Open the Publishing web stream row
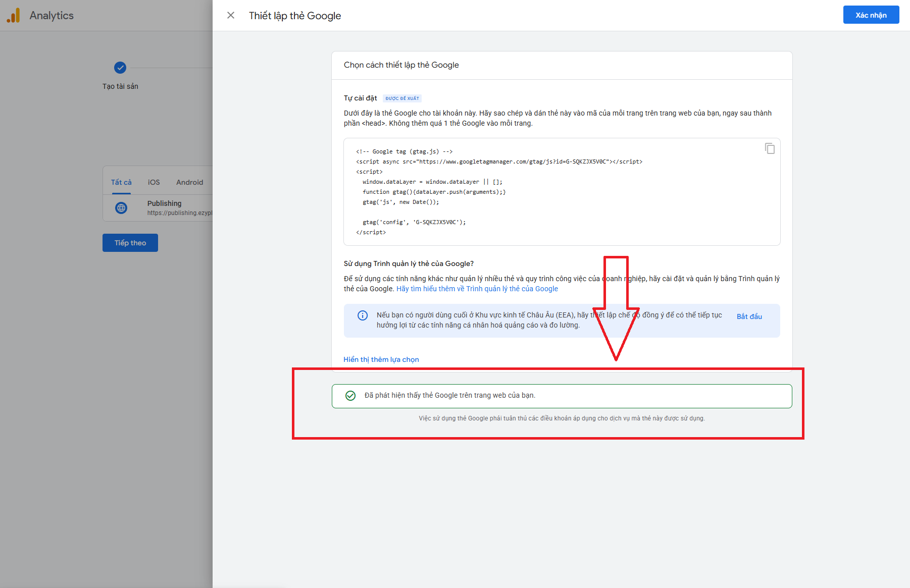The height and width of the screenshot is (588, 910). 158,208
